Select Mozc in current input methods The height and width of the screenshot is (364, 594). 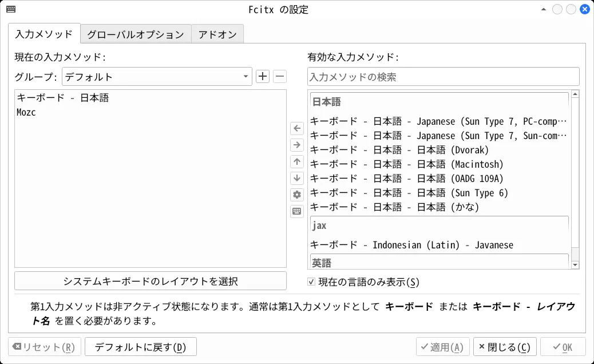27,112
